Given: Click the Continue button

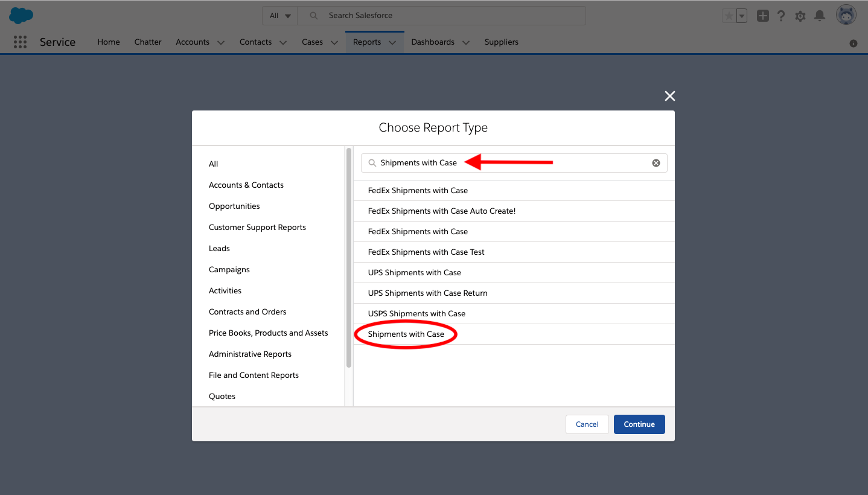Looking at the screenshot, I should coord(639,424).
